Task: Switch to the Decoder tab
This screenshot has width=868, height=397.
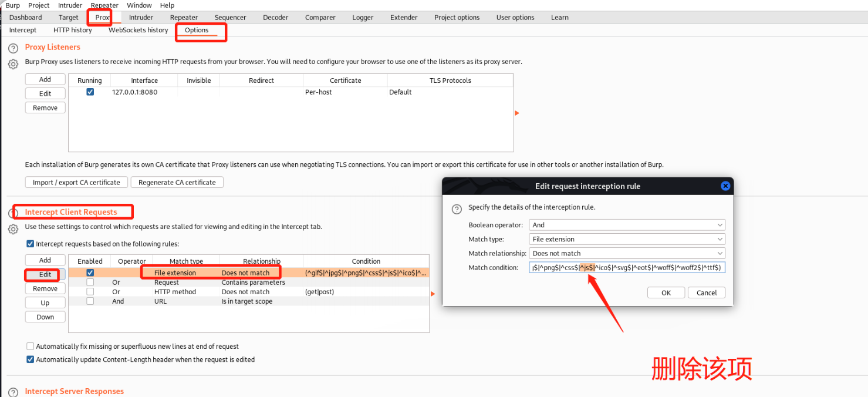Action: [x=275, y=18]
